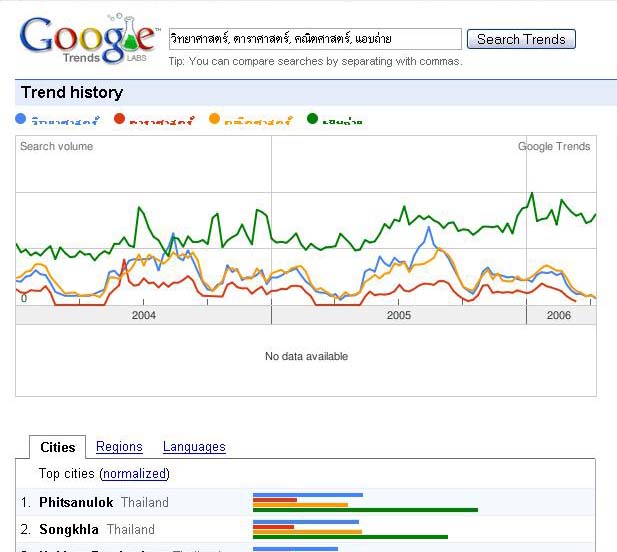The image size is (617, 552).
Task: Click the Songkhla city entry
Action: click(69, 529)
